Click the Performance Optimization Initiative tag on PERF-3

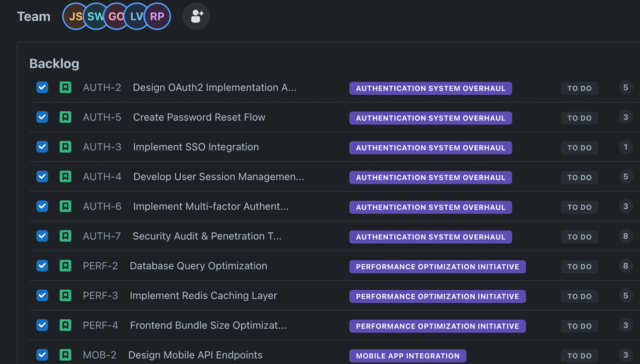[x=437, y=296]
